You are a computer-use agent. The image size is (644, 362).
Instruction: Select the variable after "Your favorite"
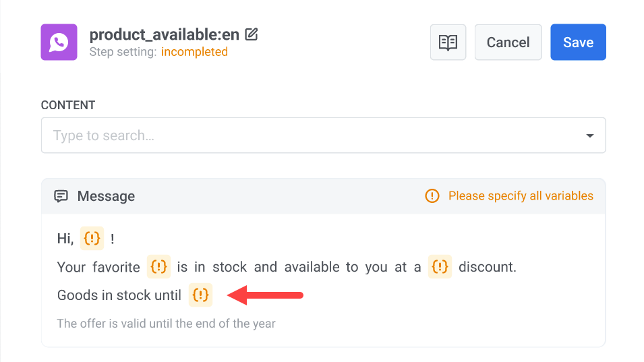coord(158,267)
